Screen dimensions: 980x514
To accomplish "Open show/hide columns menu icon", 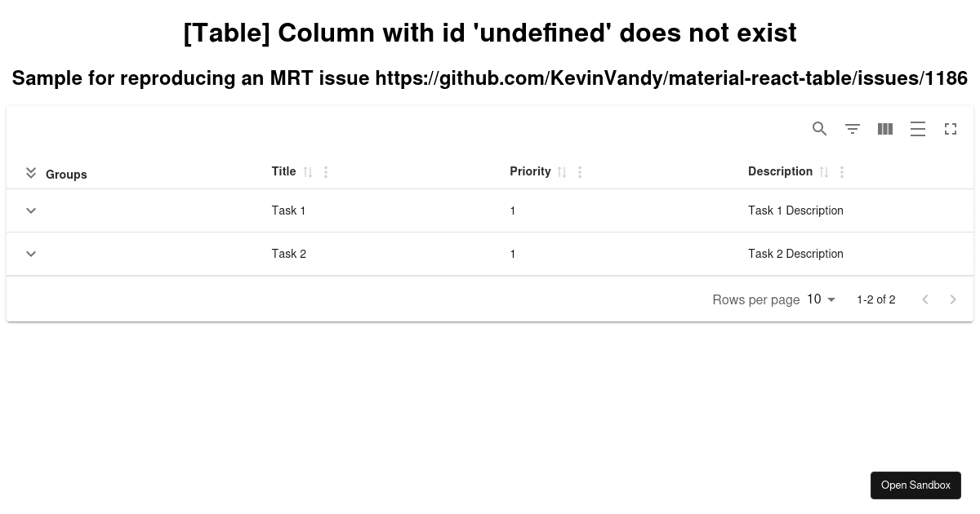I will tap(885, 129).
